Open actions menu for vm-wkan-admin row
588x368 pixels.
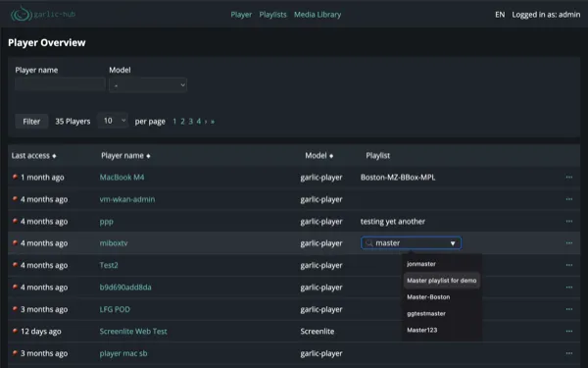coord(568,199)
